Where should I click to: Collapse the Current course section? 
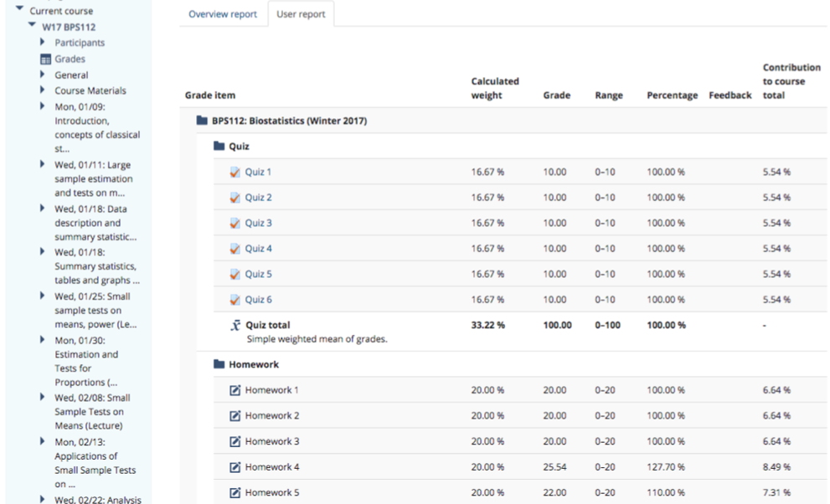19,10
